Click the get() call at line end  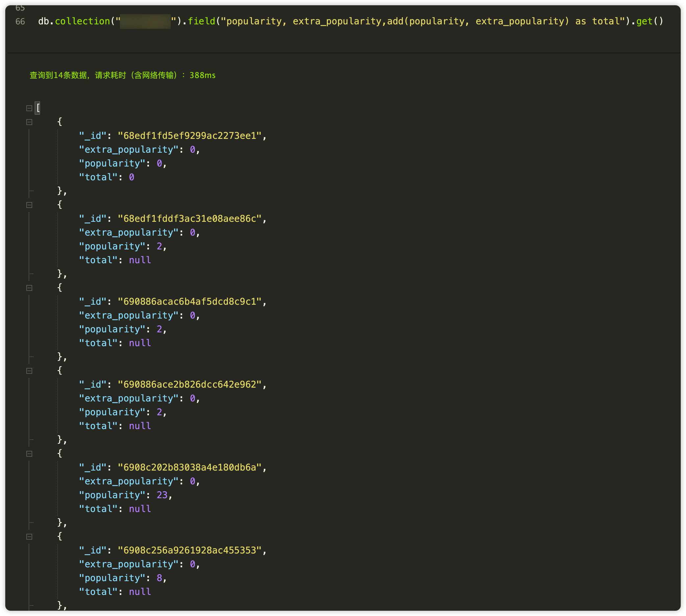click(649, 21)
